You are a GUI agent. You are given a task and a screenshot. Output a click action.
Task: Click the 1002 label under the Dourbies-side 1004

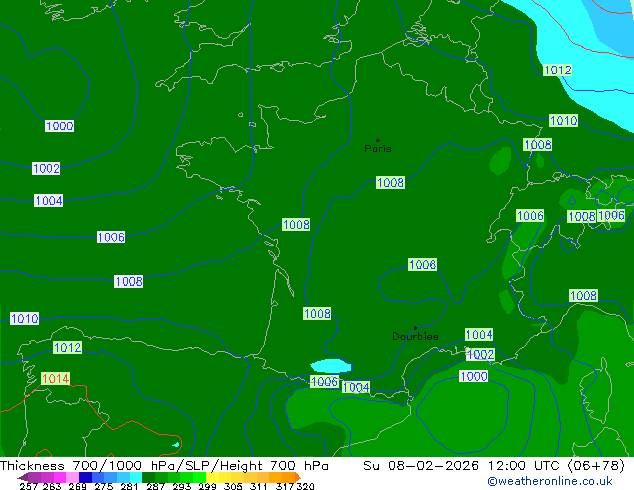pyautogui.click(x=480, y=355)
